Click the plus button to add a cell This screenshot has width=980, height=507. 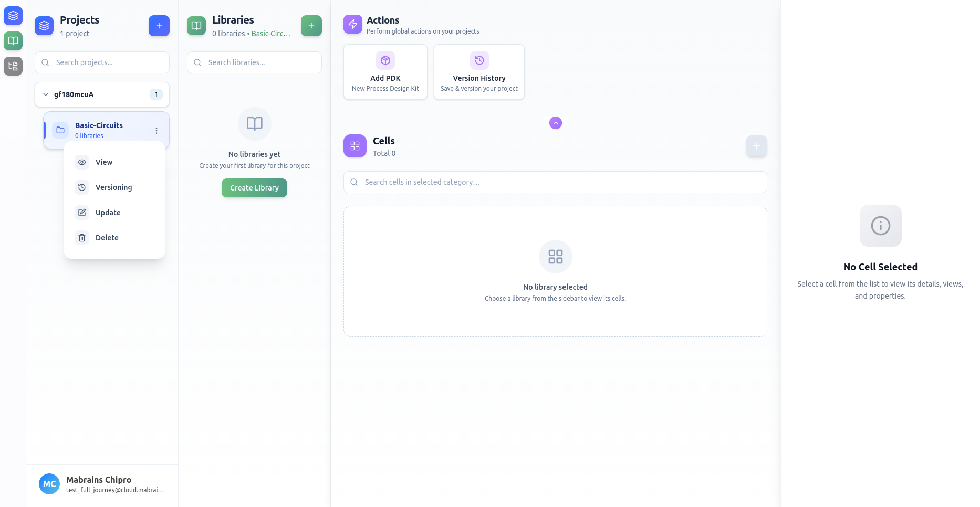(756, 146)
